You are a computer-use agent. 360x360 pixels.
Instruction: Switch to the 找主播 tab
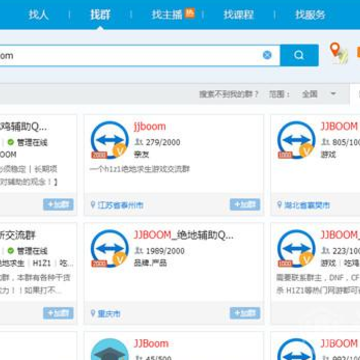(167, 15)
